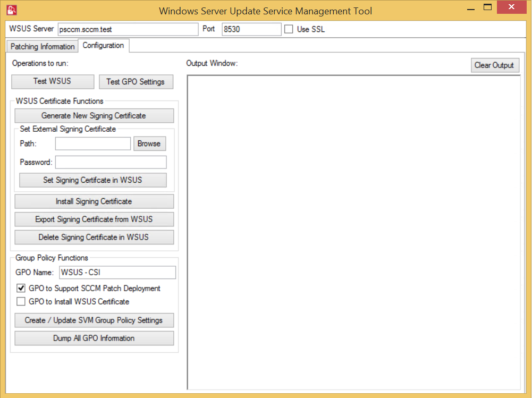Check GPO to Install WSUS Certificate
The image size is (532, 398).
(x=21, y=302)
